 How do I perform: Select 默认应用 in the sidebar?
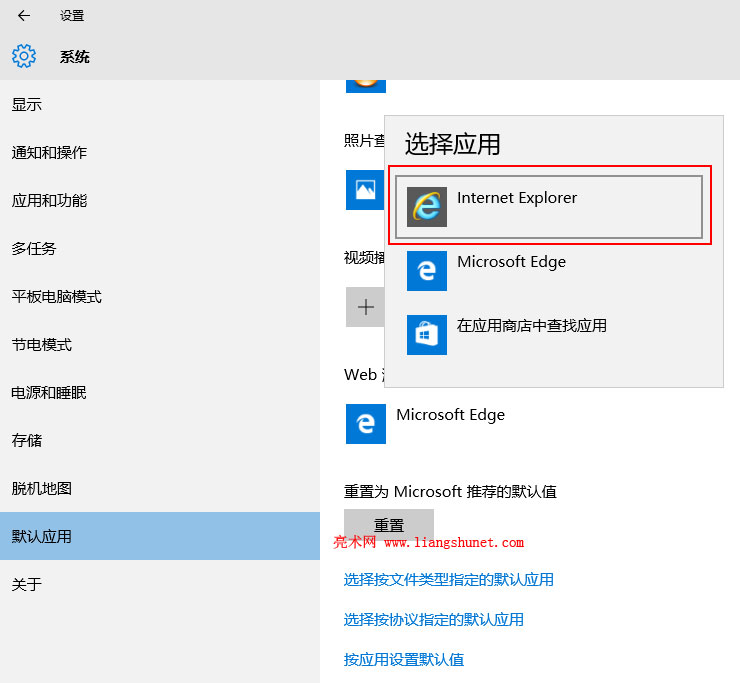160,536
